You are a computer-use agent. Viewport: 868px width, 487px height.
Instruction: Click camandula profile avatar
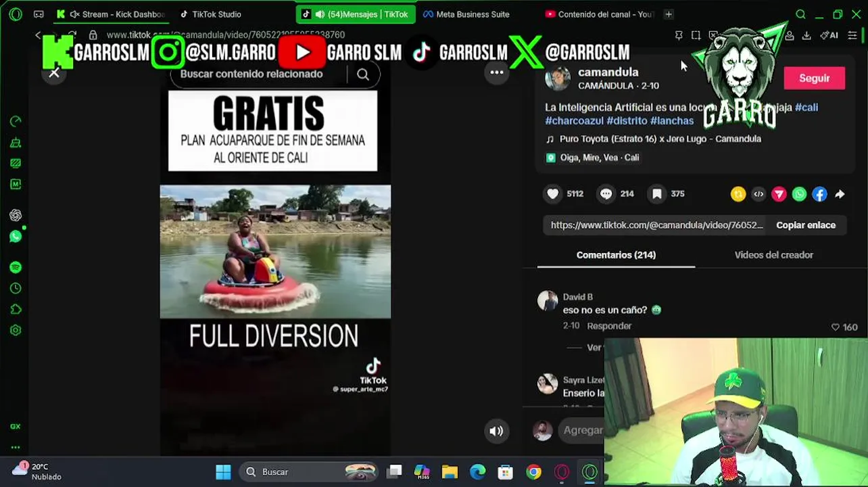(558, 78)
